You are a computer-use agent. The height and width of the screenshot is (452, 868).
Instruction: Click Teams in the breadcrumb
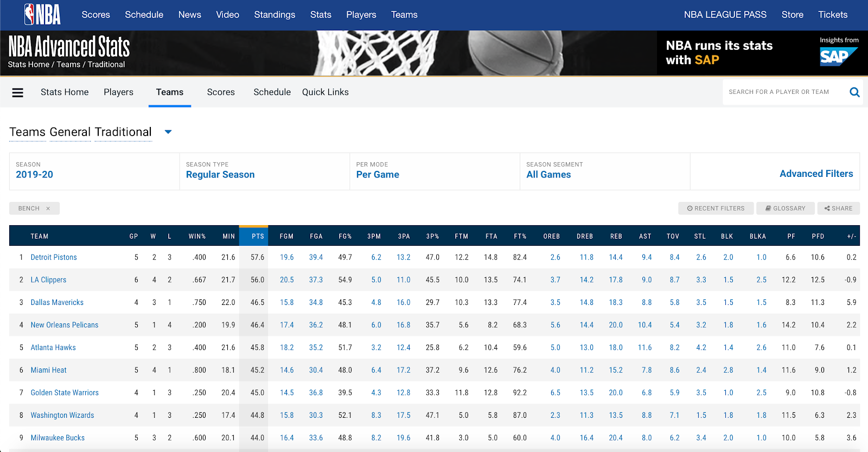pyautogui.click(x=69, y=65)
